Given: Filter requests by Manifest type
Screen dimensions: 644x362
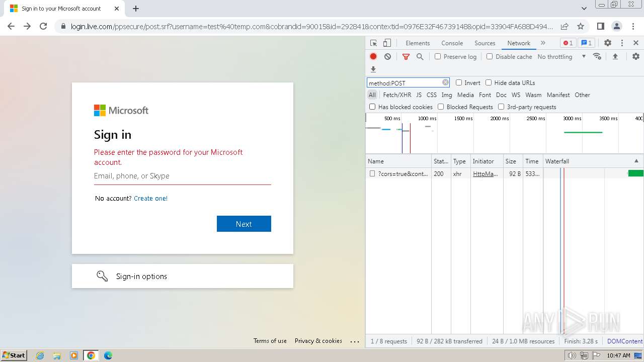Looking at the screenshot, I should point(558,95).
